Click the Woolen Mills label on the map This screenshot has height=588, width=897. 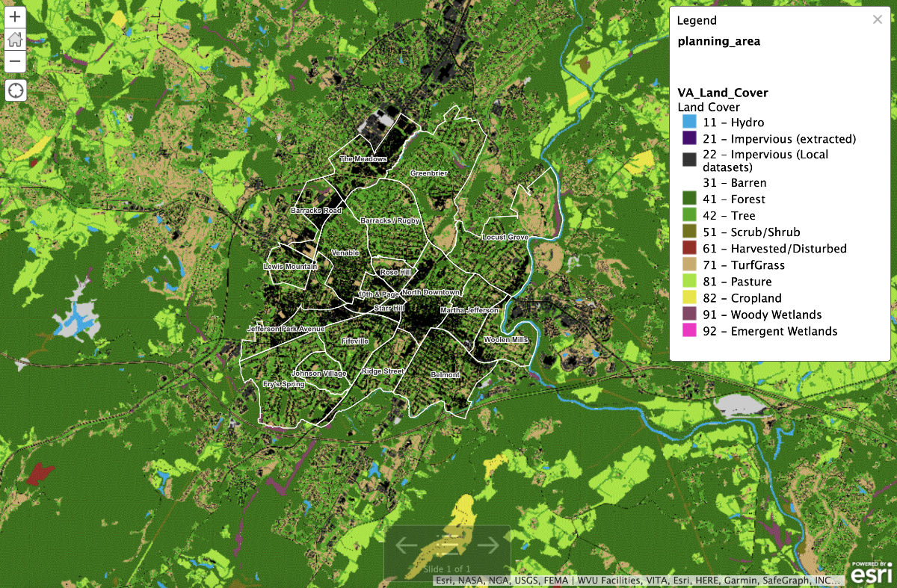point(506,339)
